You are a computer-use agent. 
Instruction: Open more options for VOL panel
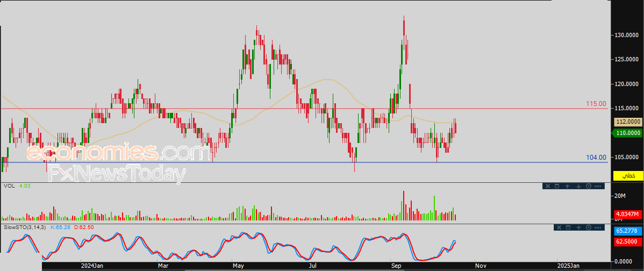(598, 186)
